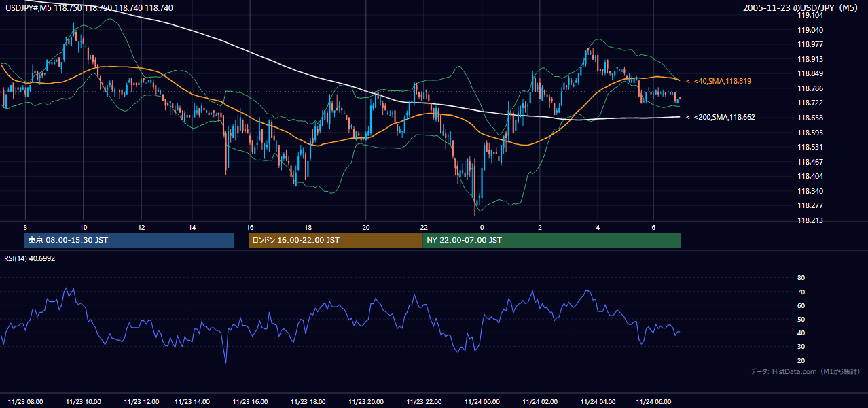Image resolution: width=868 pixels, height=408 pixels.
Task: Click RSI axis level 30
Action: (801, 347)
